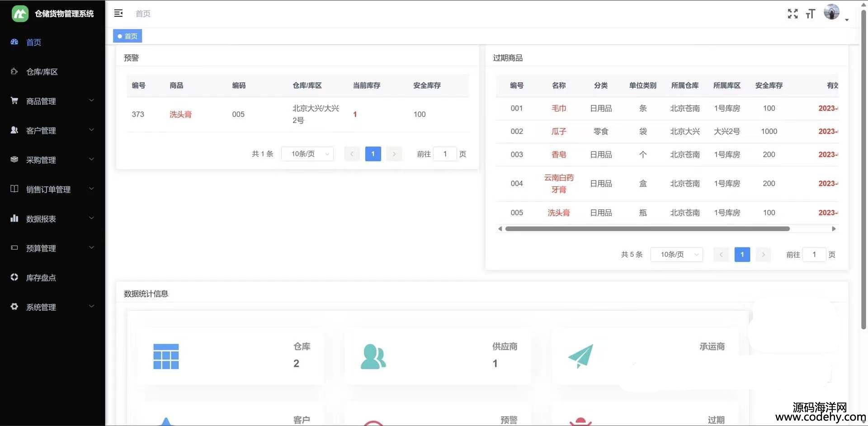Click the 安全库存 header in 预警 table
Screen dimensions: 868x426
coord(427,85)
